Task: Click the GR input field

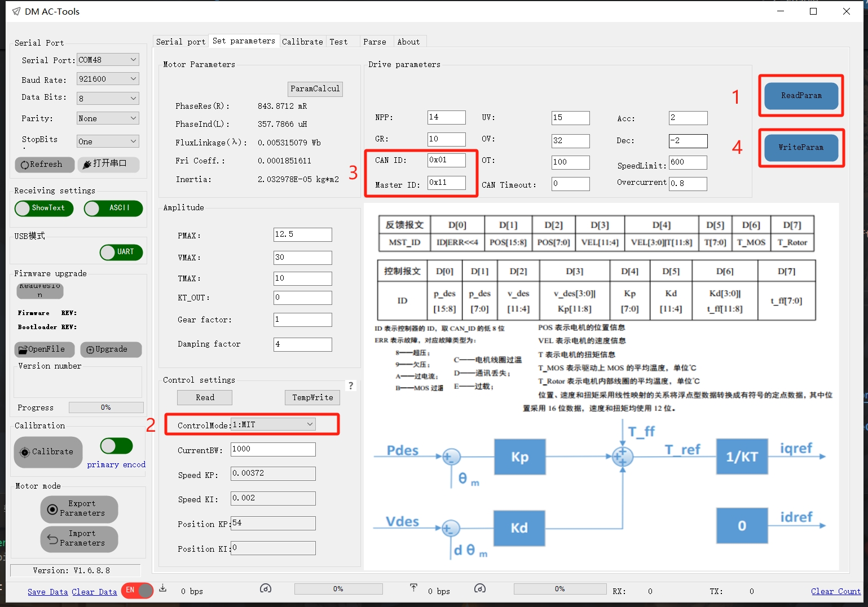Action: point(447,139)
